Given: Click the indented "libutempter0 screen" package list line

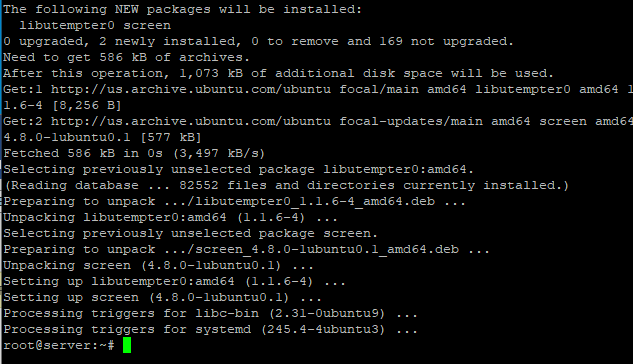Looking at the screenshot, I should tap(95, 25).
